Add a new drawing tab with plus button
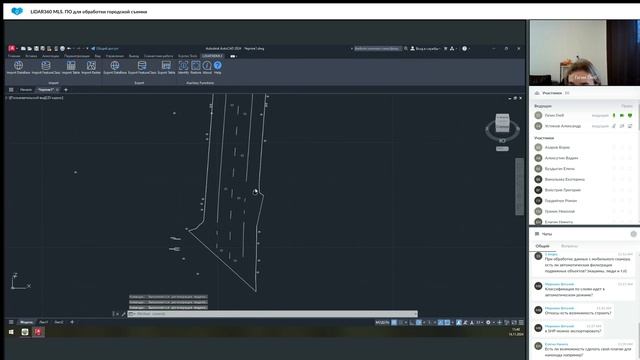Image resolution: width=640 pixels, height=360 pixels. tap(66, 90)
